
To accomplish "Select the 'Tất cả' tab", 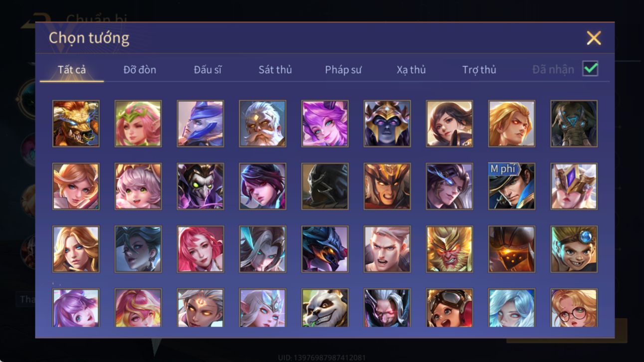I will 72,70.
